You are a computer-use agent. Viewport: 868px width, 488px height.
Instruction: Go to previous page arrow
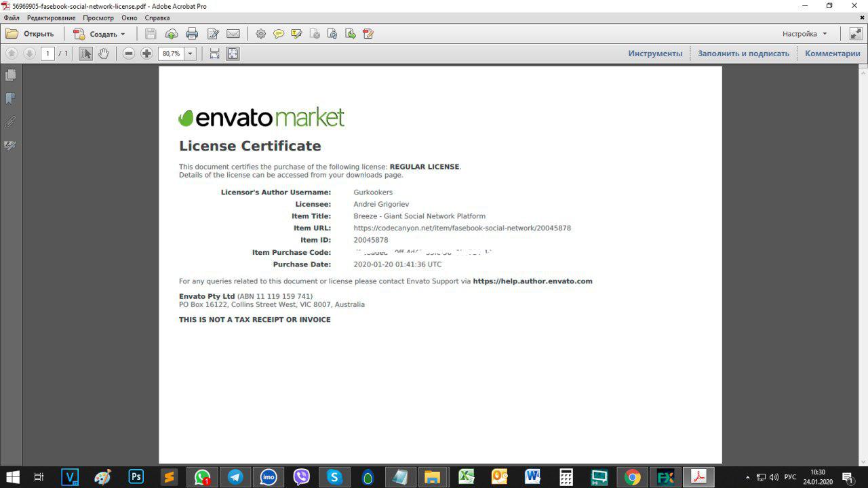(x=12, y=54)
